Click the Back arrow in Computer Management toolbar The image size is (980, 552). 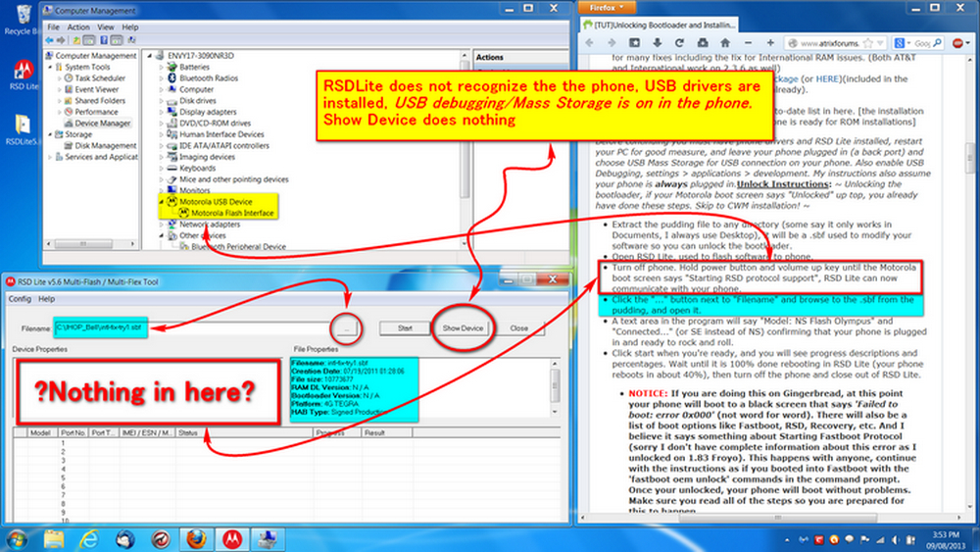tap(49, 40)
